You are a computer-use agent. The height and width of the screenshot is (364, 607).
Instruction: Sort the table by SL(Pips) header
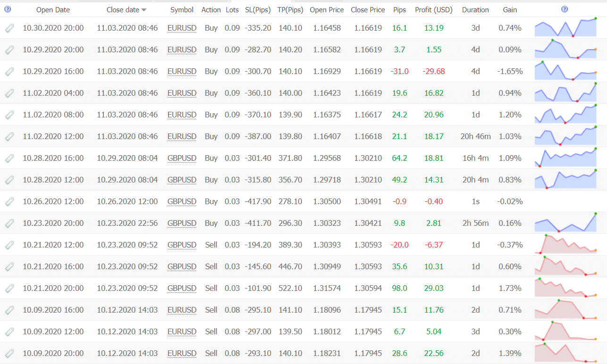point(258,9)
